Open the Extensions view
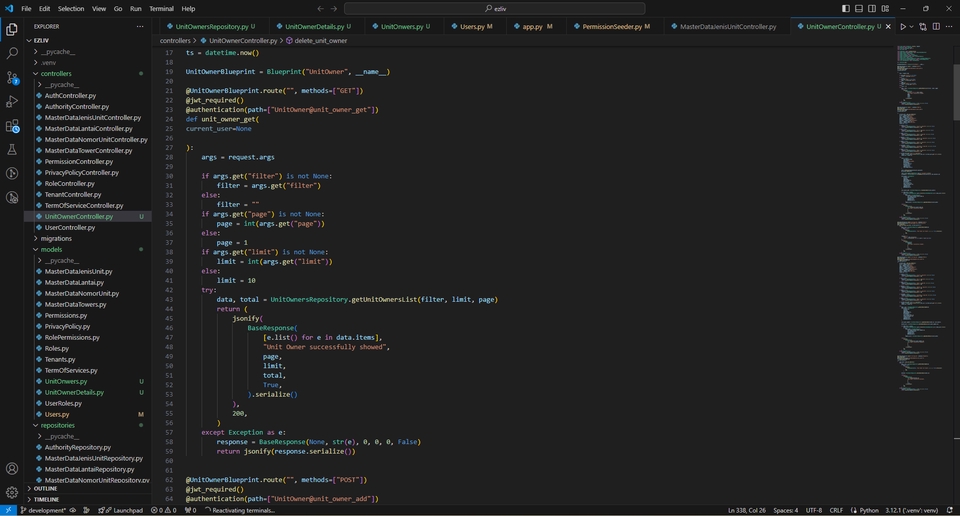The height and width of the screenshot is (516, 960). 12,126
